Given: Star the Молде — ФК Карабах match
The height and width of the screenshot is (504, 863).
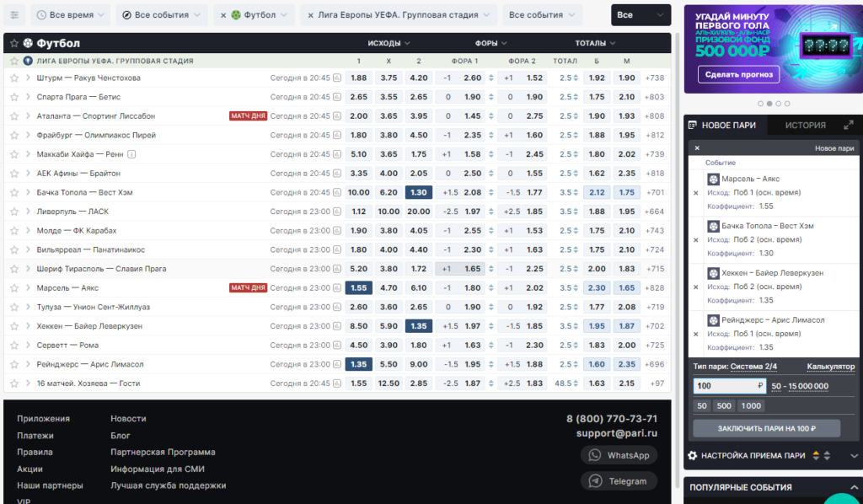Looking at the screenshot, I should [14, 231].
